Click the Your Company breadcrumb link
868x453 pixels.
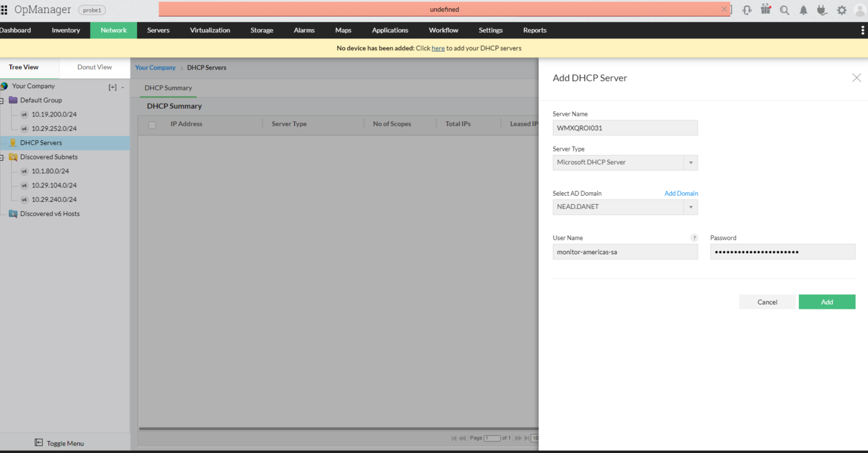[x=156, y=67]
